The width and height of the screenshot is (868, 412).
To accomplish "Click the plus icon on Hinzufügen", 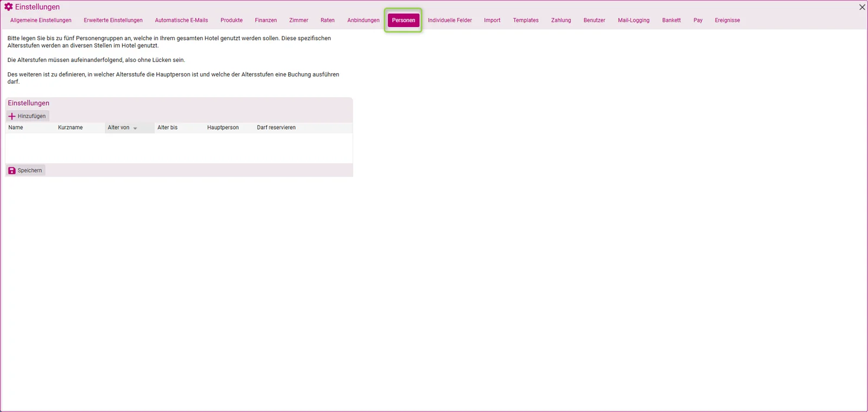I will coord(12,116).
